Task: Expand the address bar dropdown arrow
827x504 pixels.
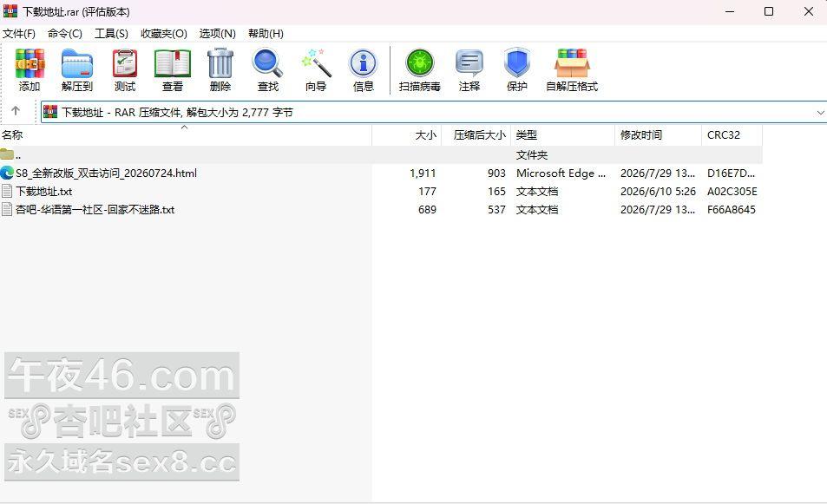Action: tap(820, 112)
